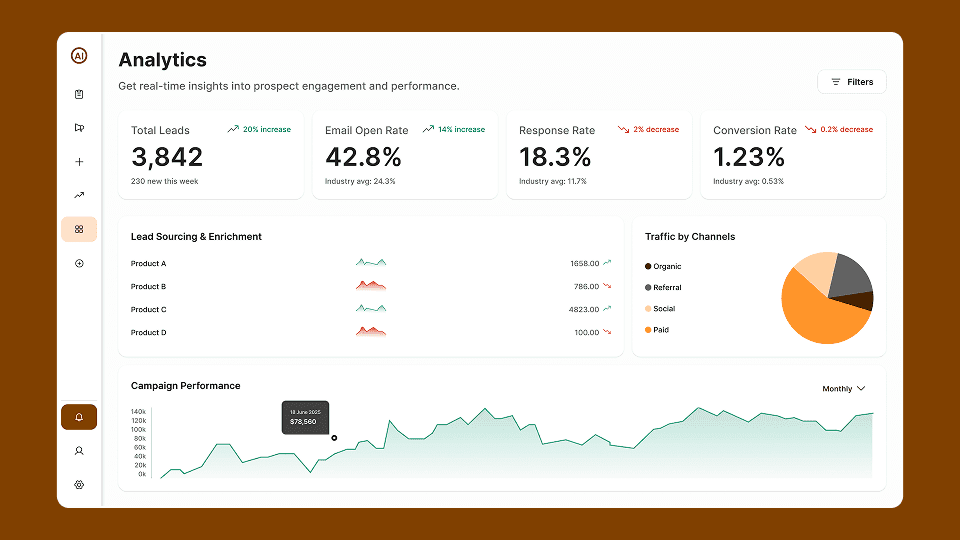Viewport: 960px width, 540px height.
Task: Click the large orange pie chart slice
Action: (x=815, y=312)
